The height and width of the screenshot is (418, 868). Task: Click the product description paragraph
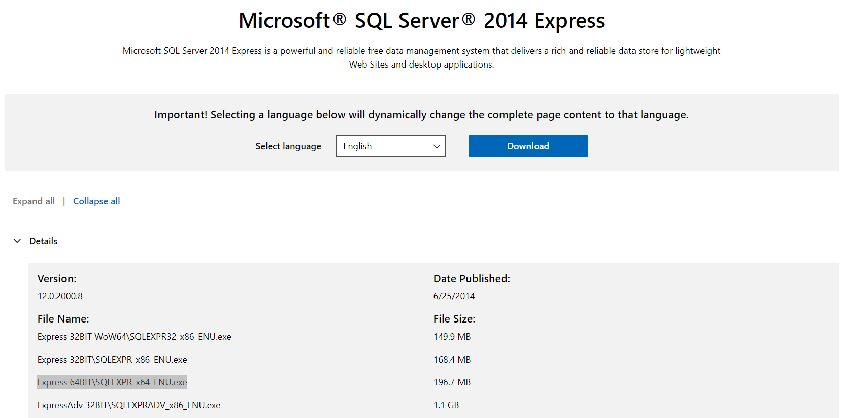pyautogui.click(x=421, y=57)
